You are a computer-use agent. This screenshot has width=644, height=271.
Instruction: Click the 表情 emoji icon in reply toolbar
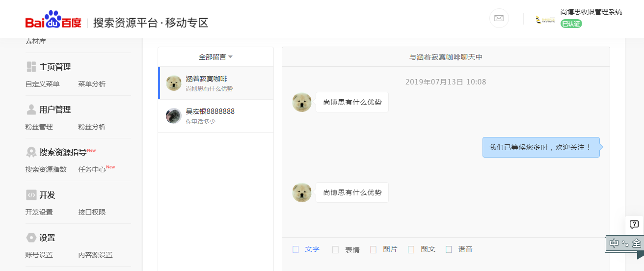click(336, 249)
